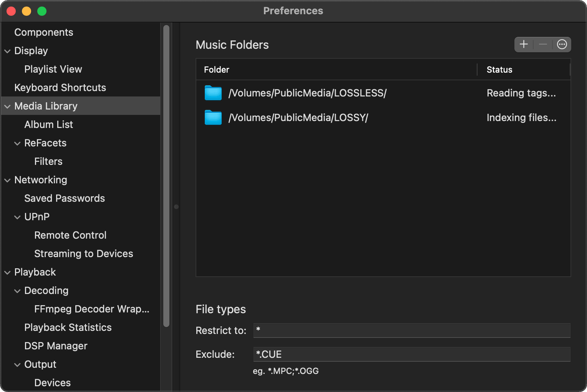
Task: Click the Exclude file types field
Action: [x=411, y=354]
